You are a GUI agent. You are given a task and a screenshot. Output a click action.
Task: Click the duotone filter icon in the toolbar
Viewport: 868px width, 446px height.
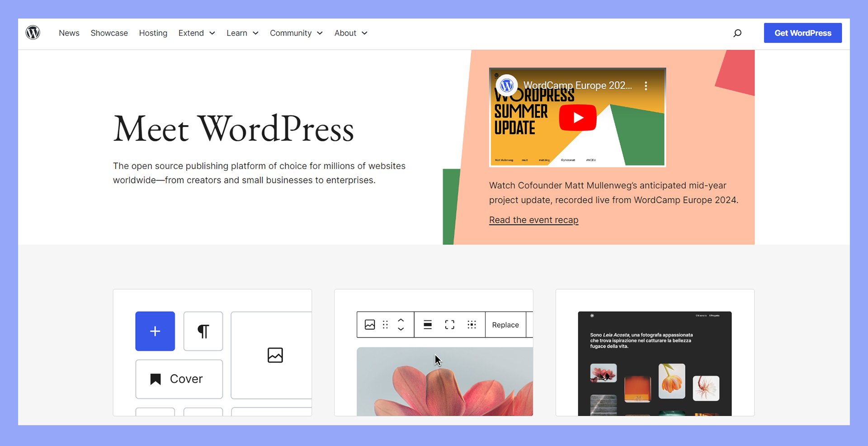click(472, 324)
